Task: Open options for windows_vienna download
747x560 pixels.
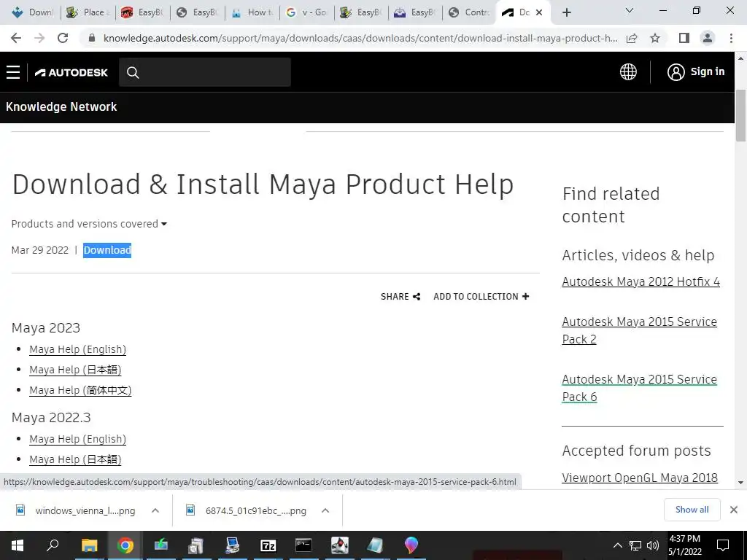Action: (155, 510)
